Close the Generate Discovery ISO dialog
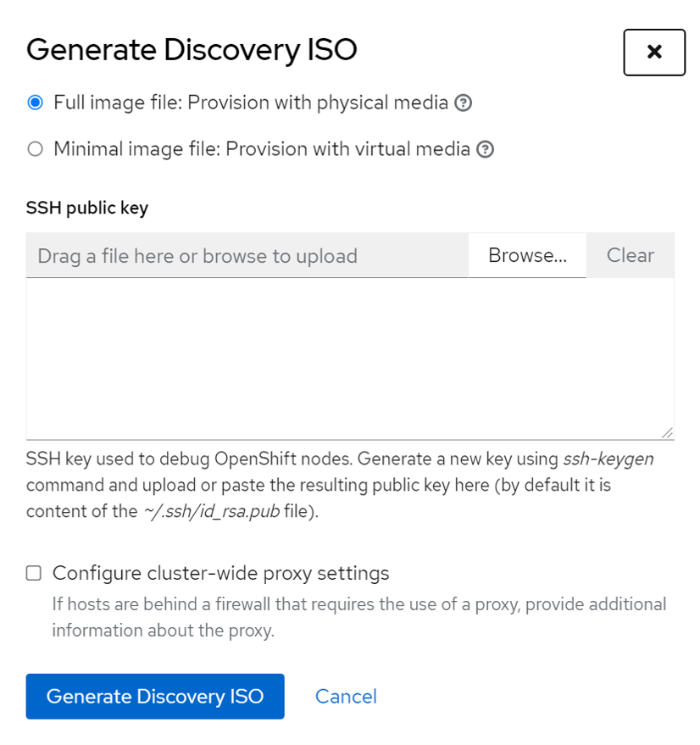This screenshot has width=700, height=745. pyautogui.click(x=653, y=53)
